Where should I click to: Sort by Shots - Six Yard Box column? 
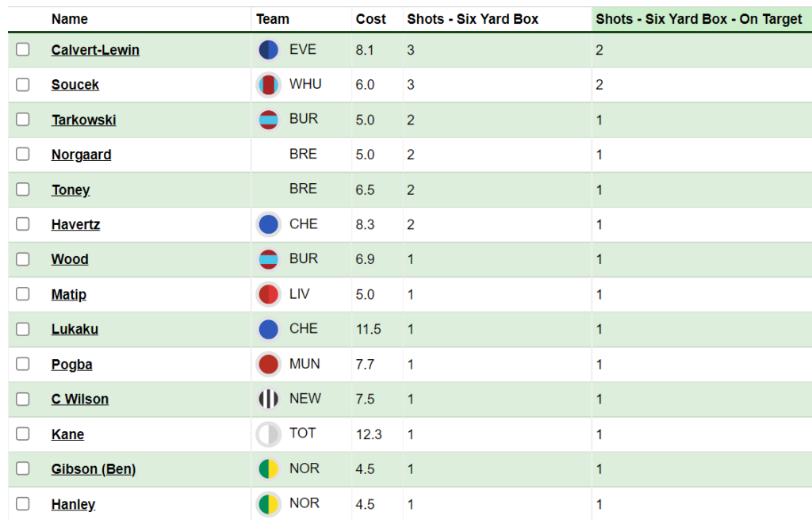pos(473,19)
